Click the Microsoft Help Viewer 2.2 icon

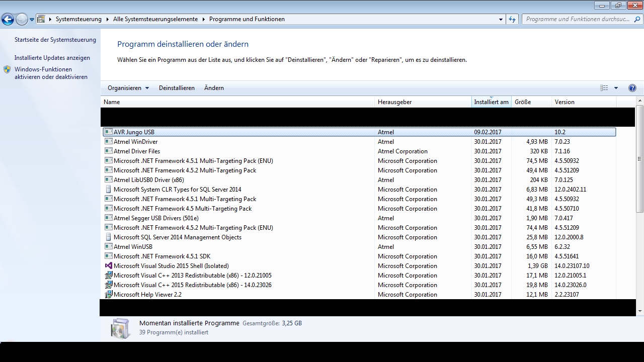tap(108, 295)
